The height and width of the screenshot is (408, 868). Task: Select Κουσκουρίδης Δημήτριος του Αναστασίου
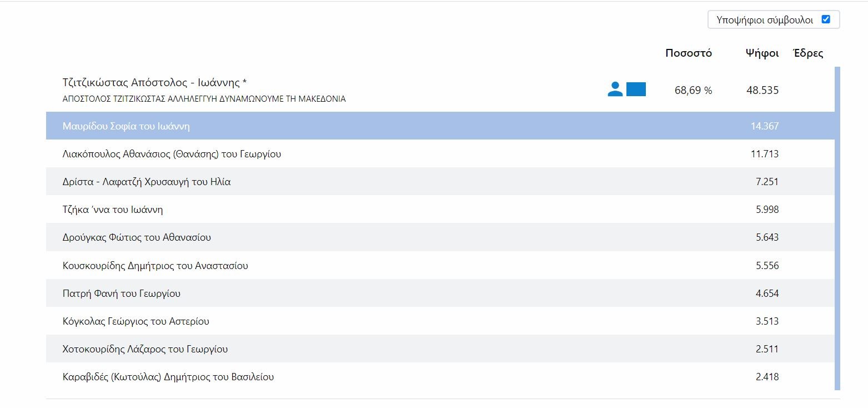[x=155, y=266]
